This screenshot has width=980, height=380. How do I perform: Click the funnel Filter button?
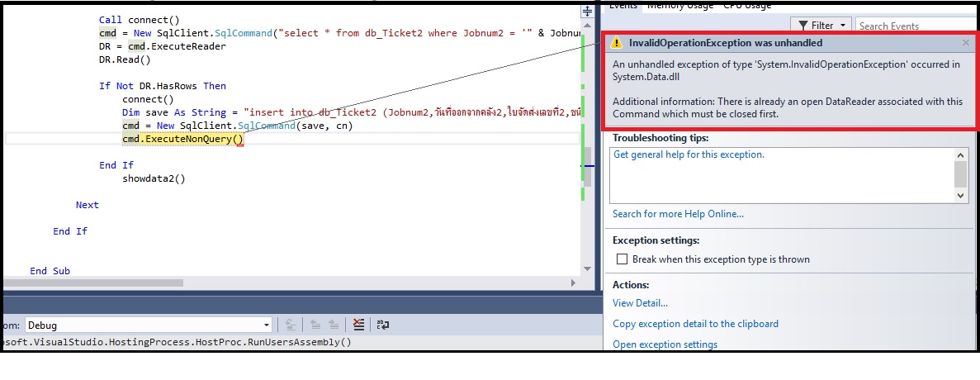click(821, 26)
